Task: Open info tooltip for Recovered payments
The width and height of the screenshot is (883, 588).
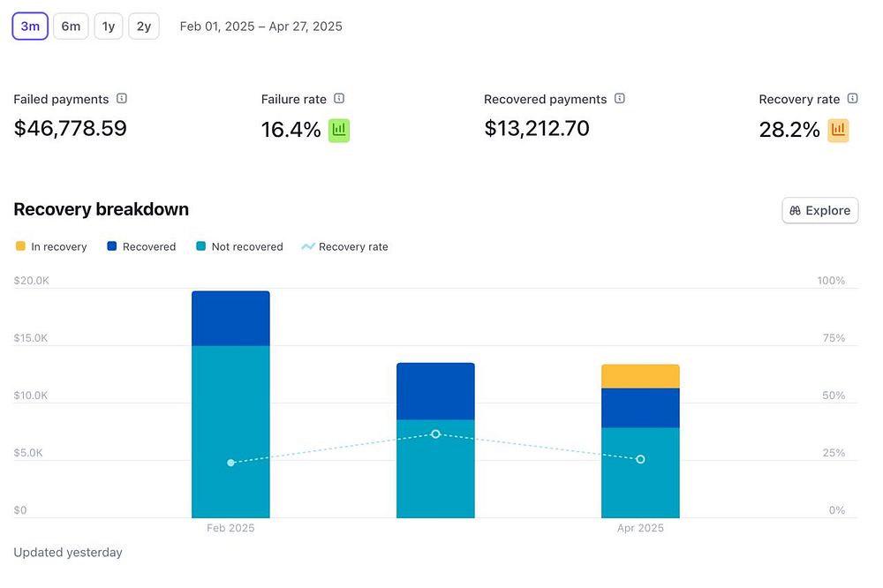Action: coord(620,99)
